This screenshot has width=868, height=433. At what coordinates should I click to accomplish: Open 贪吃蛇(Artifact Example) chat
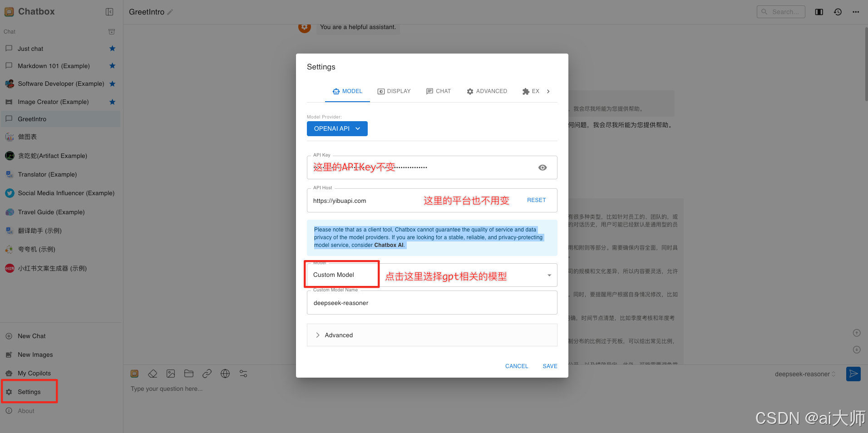tap(60, 156)
